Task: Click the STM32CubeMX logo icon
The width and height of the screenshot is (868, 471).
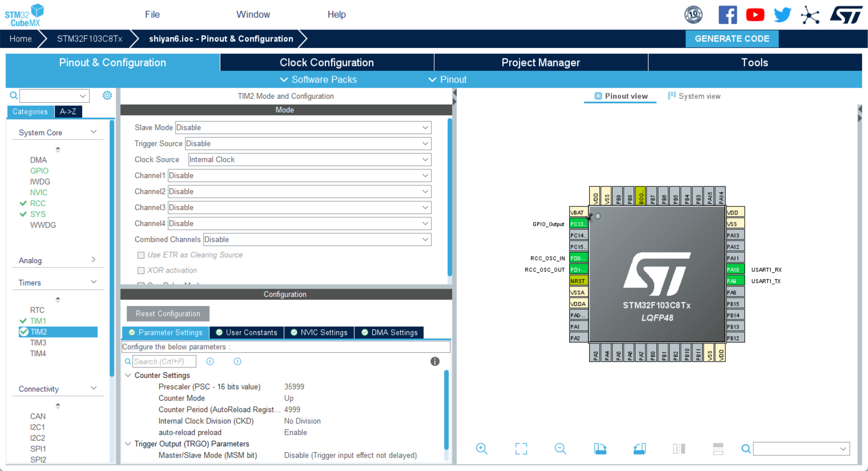Action: (x=25, y=15)
